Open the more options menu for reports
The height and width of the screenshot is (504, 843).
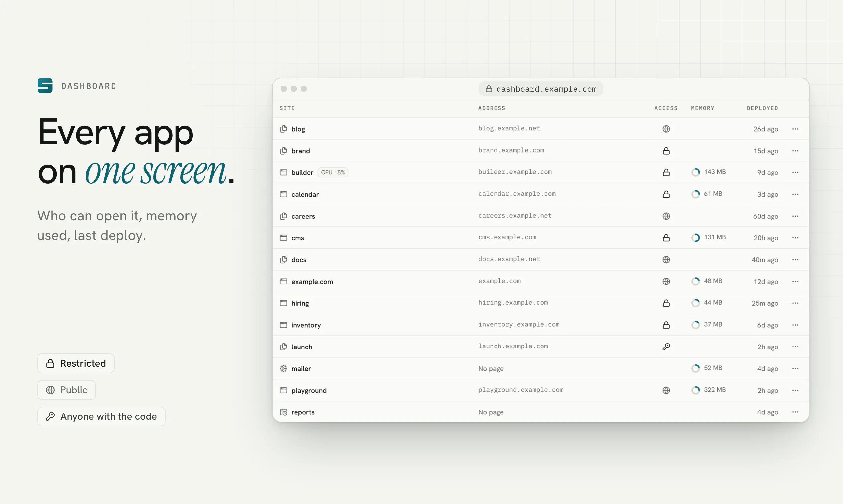[795, 412]
